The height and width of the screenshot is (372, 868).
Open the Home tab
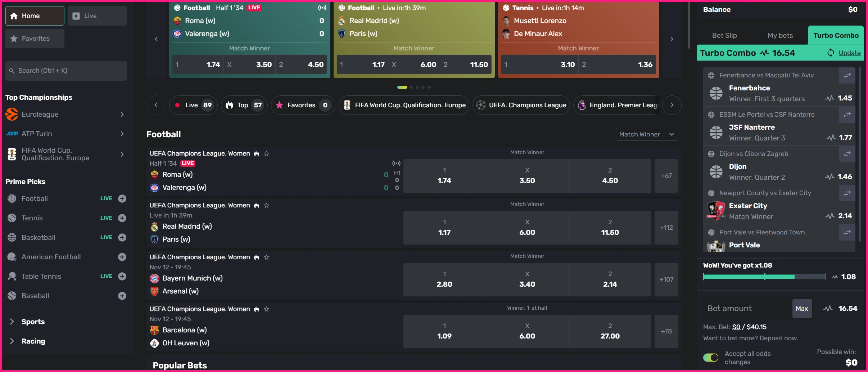point(35,16)
